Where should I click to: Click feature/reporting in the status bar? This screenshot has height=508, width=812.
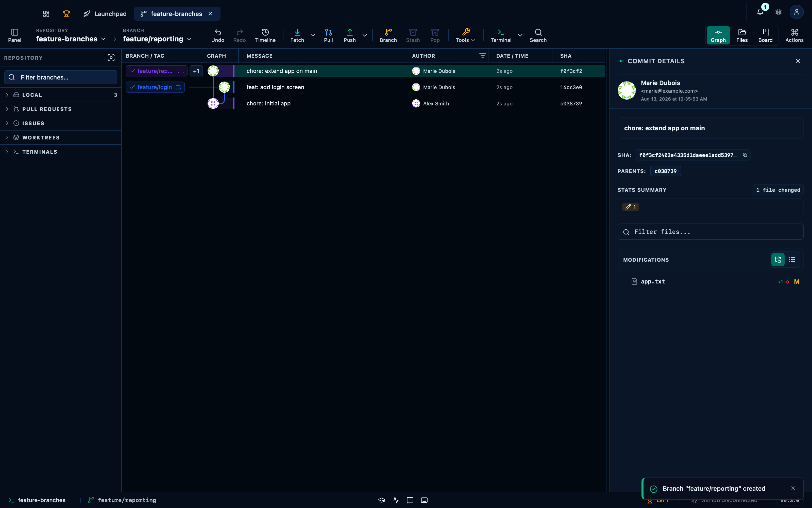coord(122,500)
